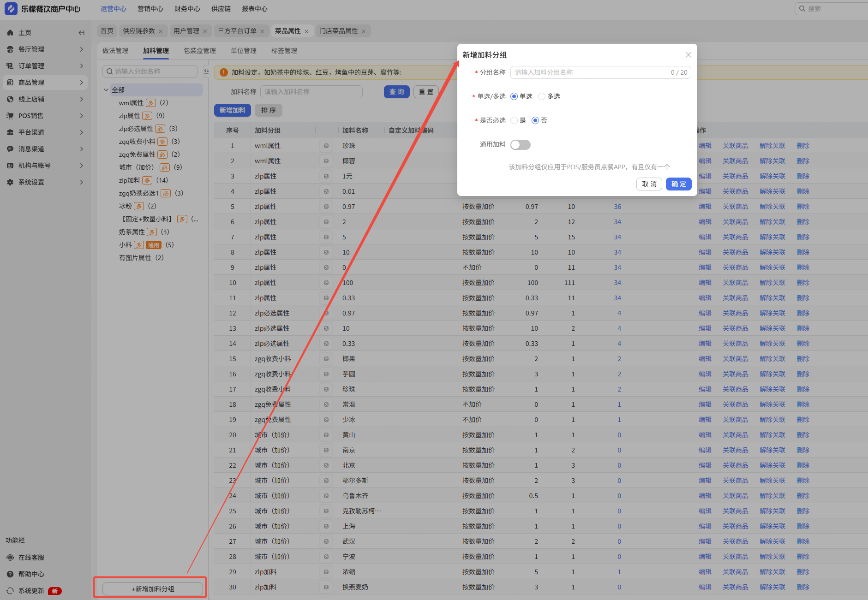Select 是 for 是否必选

pos(514,120)
